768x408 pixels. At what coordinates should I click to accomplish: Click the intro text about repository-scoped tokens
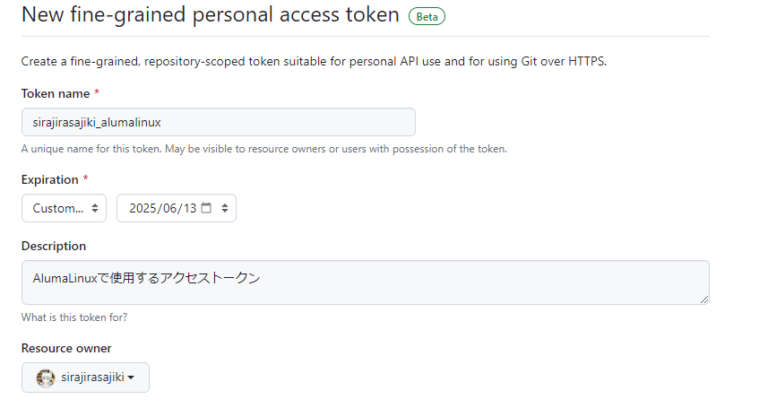[314, 61]
